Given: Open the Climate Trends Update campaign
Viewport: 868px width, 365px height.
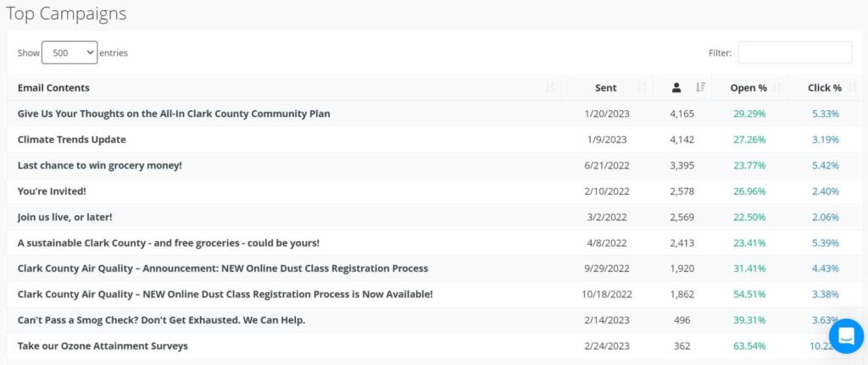Looking at the screenshot, I should coord(71,139).
